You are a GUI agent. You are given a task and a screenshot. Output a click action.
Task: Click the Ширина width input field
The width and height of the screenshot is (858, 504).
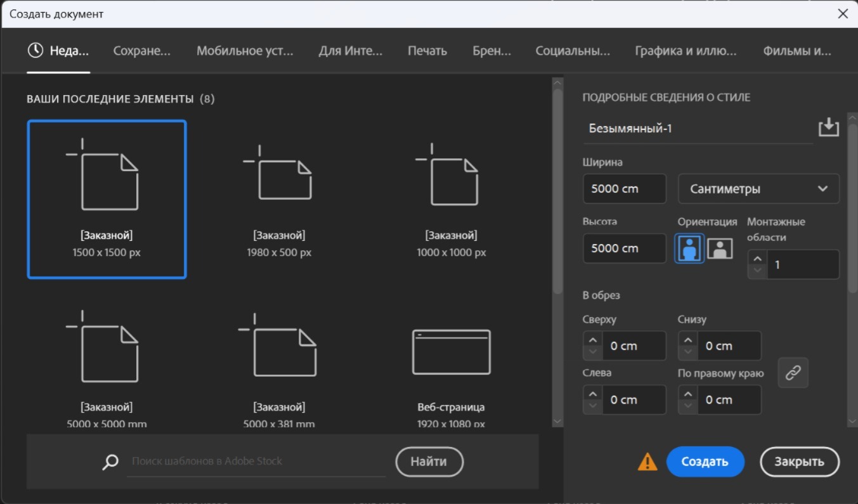[x=624, y=189]
